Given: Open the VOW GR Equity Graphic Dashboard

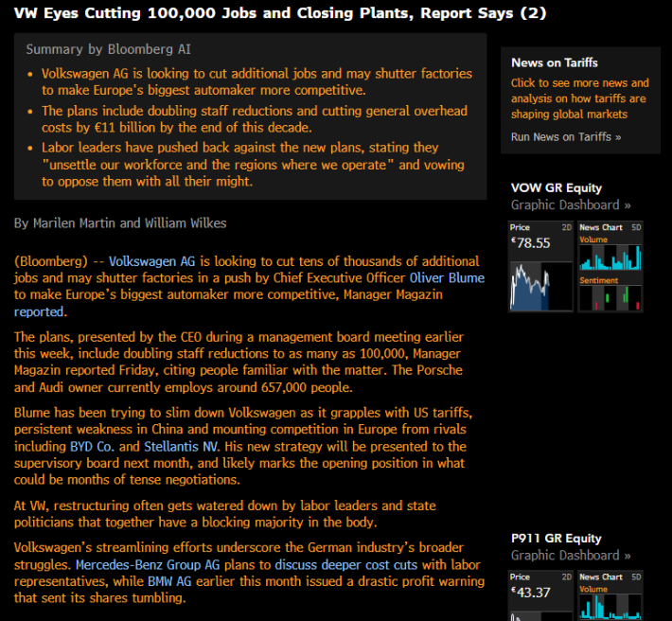Looking at the screenshot, I should (x=571, y=205).
